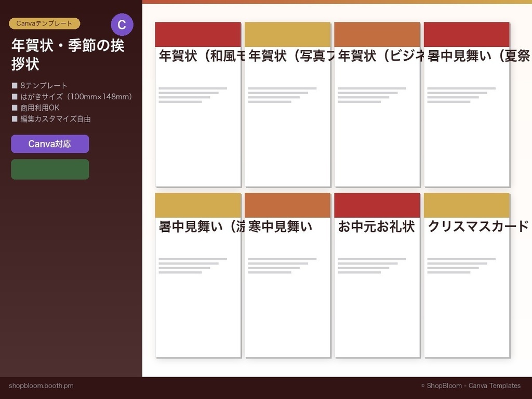This screenshot has width=532, height=399.
Task: Click the square bullet beside はがきサイズ spec
Action: tap(14, 97)
